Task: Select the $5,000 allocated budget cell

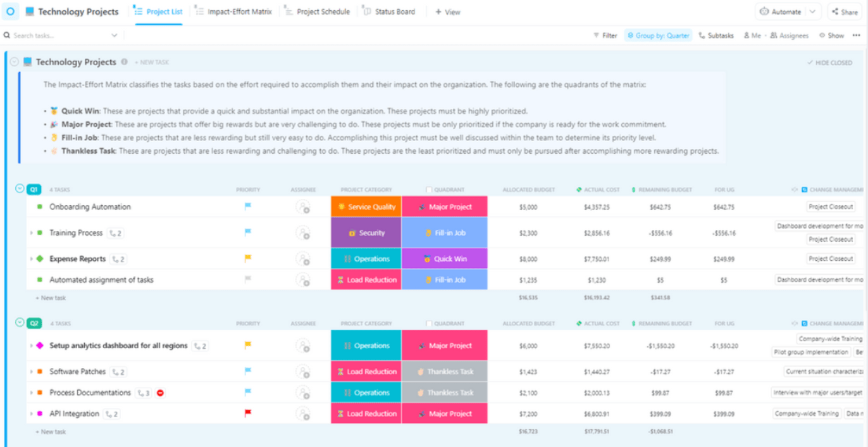Action: pos(528,207)
